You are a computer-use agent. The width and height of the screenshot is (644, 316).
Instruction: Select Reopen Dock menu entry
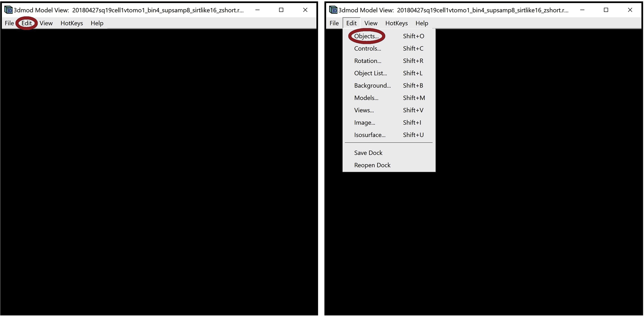[x=372, y=165]
